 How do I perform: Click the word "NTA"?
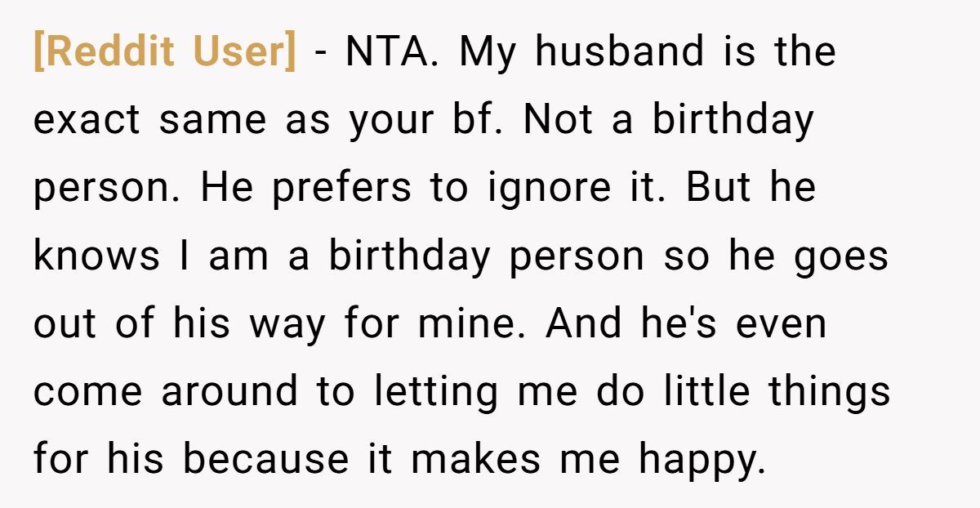tap(390, 52)
